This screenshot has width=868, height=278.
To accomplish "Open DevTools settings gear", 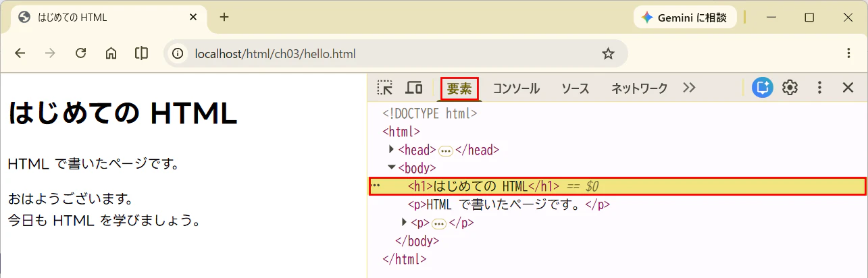I will click(x=790, y=88).
